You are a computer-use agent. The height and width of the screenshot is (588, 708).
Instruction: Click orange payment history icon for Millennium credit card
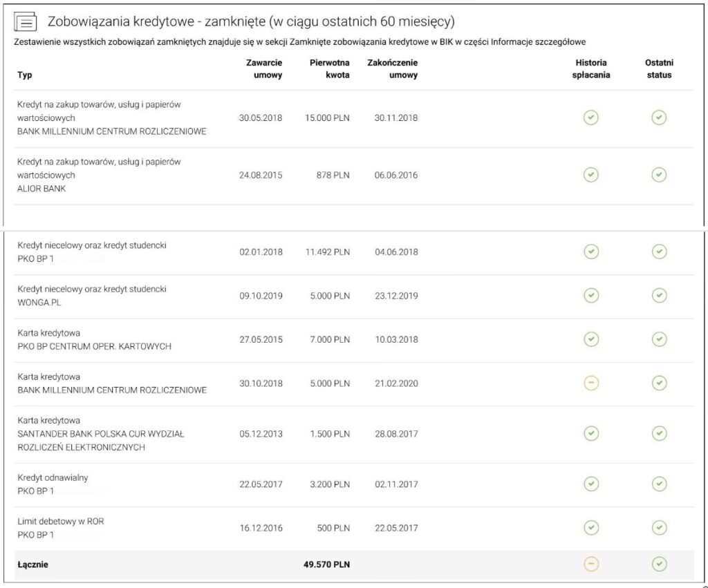click(590, 383)
